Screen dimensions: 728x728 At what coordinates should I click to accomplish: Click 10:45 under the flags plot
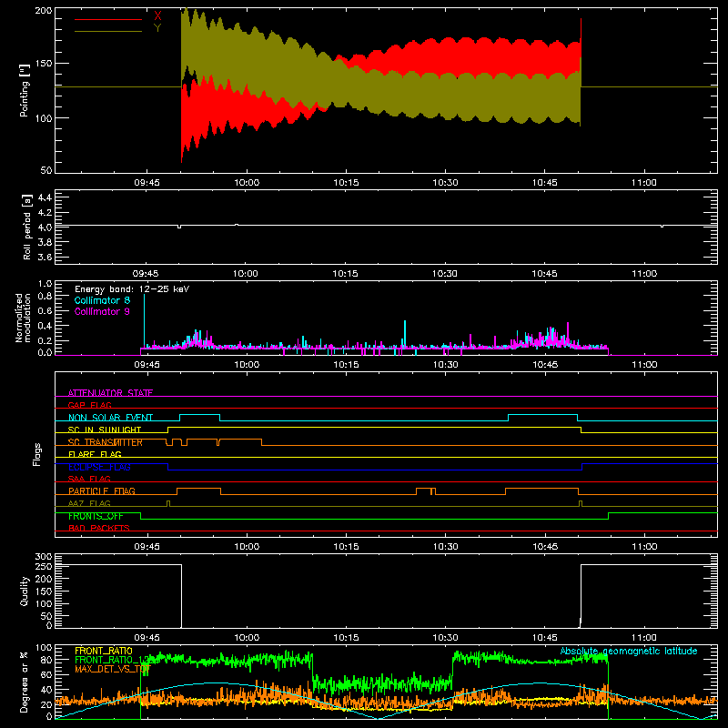click(544, 547)
